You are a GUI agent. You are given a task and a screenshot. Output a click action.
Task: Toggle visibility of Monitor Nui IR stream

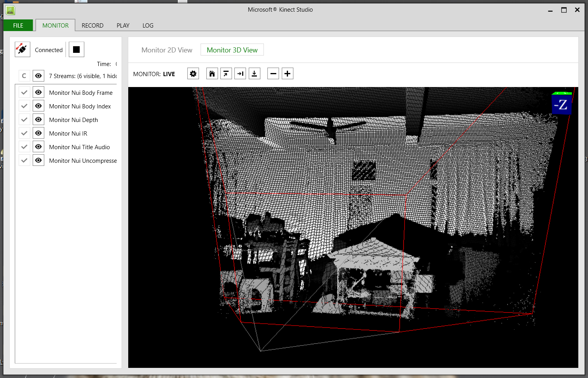(38, 132)
